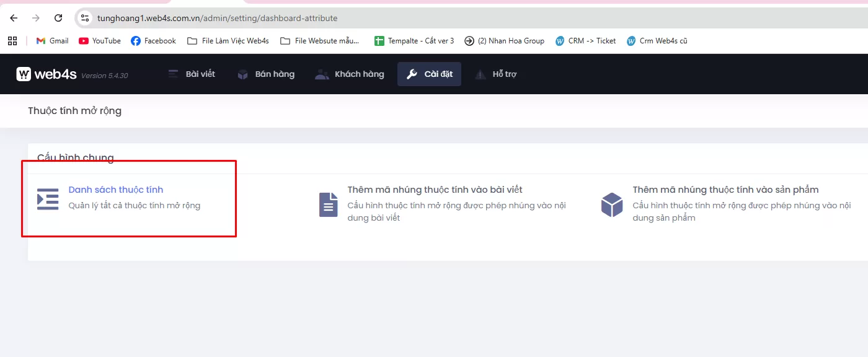The height and width of the screenshot is (357, 868).
Task: Open the Hỗ trợ menu
Action: point(496,74)
